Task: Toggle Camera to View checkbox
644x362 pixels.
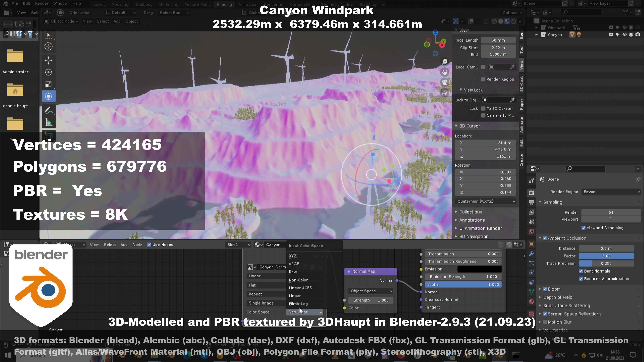Action: (483, 115)
